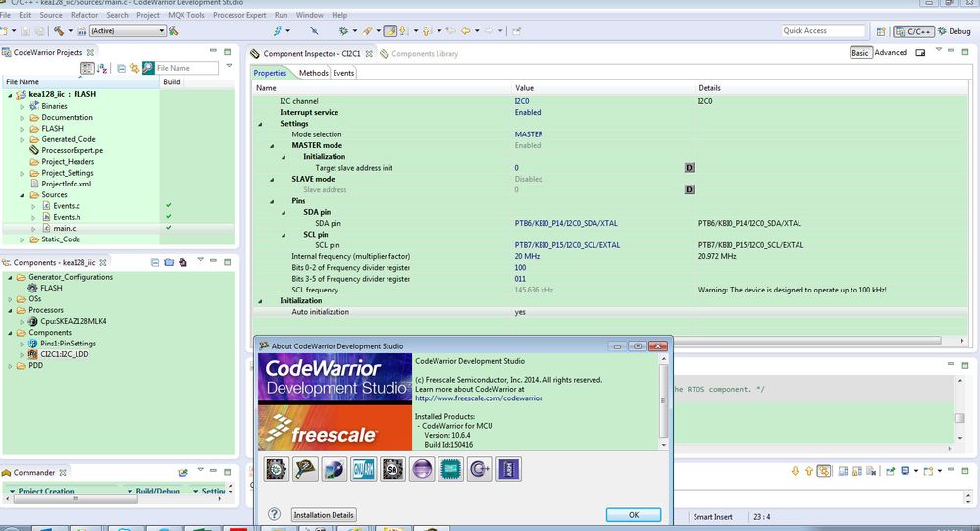Click the component view layout icon next to Advanced
The width and height of the screenshot is (980, 531).
(920, 53)
